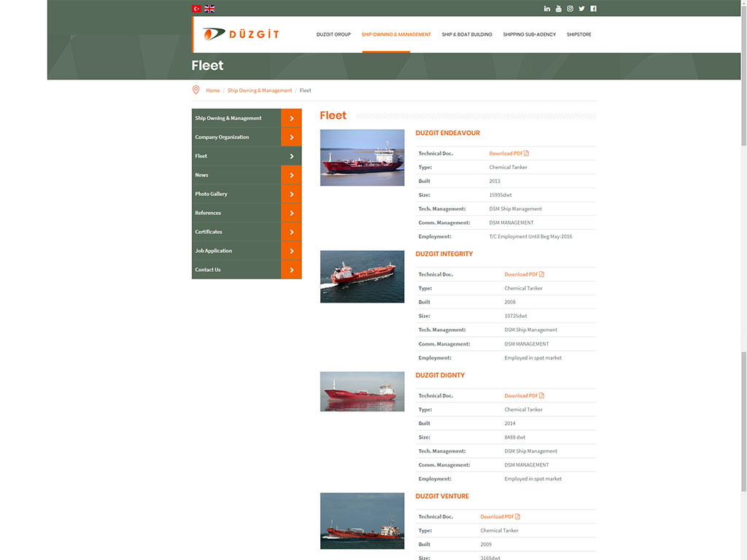Open the Facebook social icon
Image resolution: width=747 pixels, height=560 pixels.
[593, 9]
